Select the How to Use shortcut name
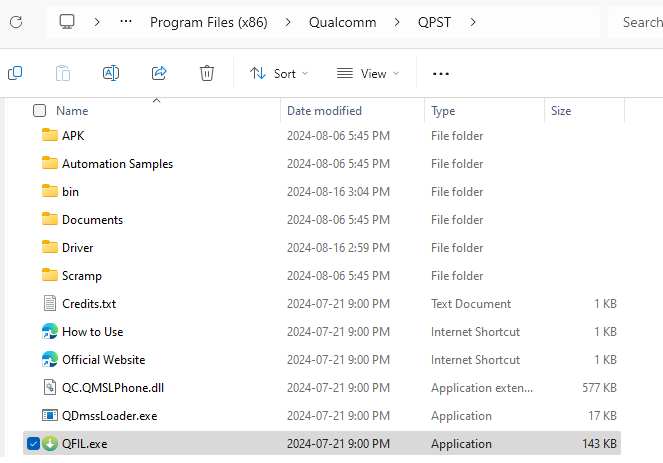This screenshot has height=463, width=663. pyautogui.click(x=93, y=331)
